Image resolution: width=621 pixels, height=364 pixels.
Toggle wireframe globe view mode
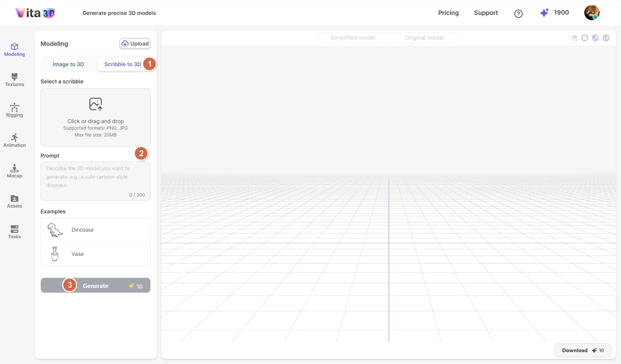pos(606,38)
